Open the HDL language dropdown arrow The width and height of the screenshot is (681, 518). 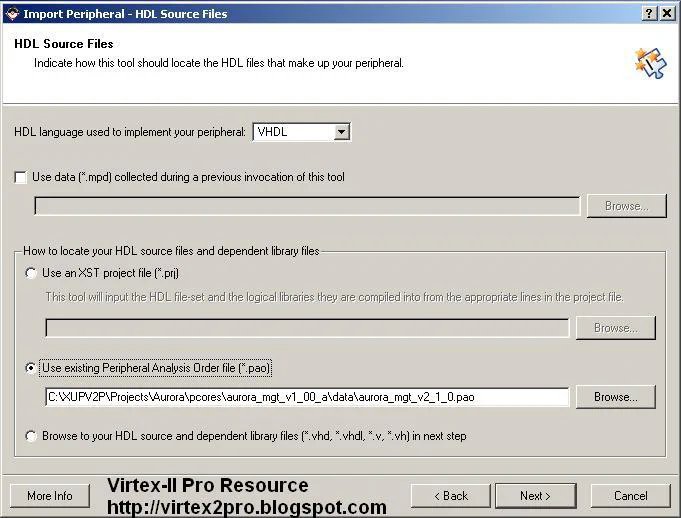pyautogui.click(x=341, y=132)
